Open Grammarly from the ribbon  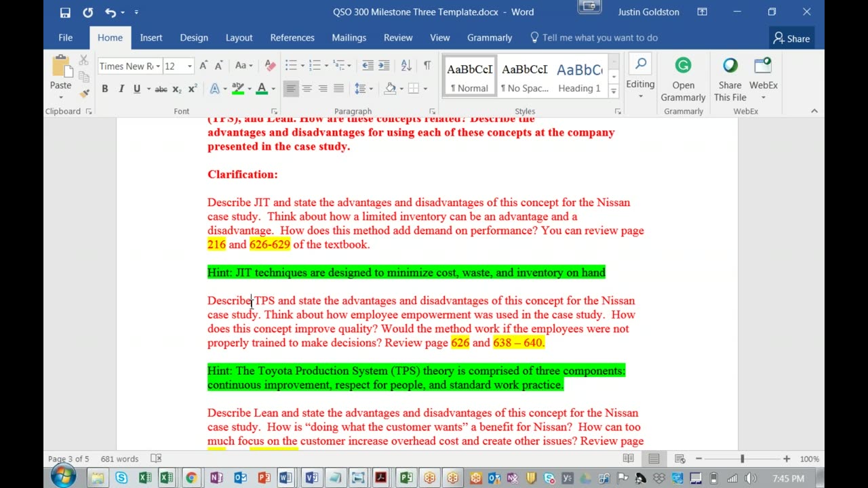(683, 78)
